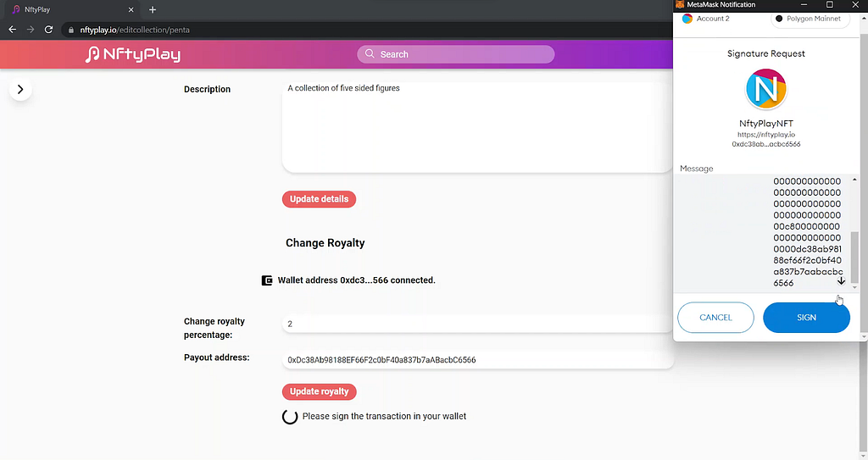Open the Account 2 selector in MetaMask

pyautogui.click(x=706, y=19)
